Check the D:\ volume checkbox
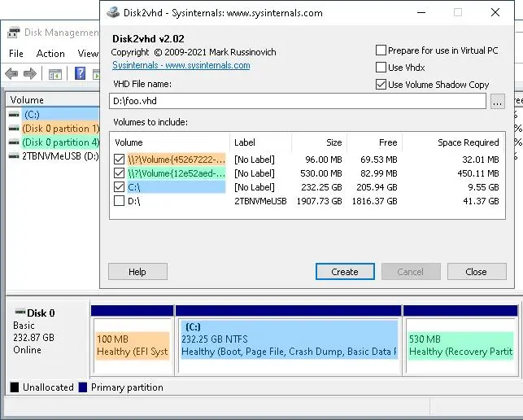 click(119, 201)
